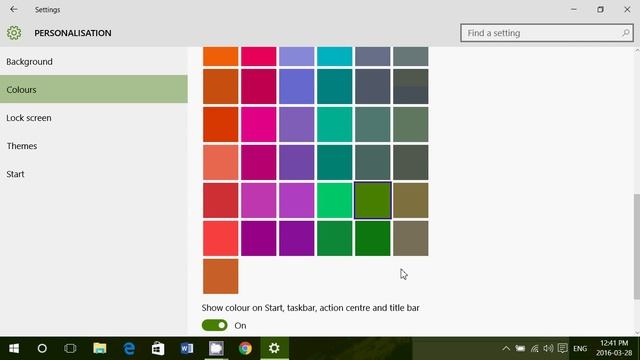This screenshot has height=360, width=640.
Task: Open the Action Centre notification icon
Action: coord(562,348)
